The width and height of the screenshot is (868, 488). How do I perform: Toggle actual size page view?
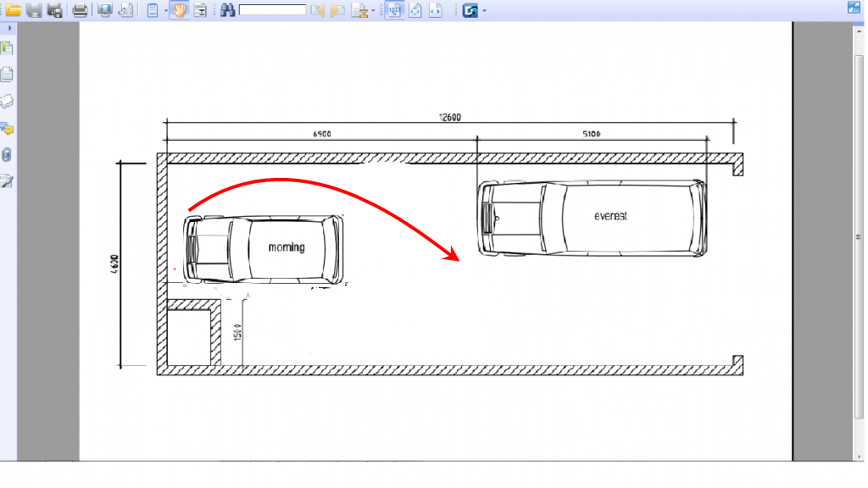click(395, 10)
